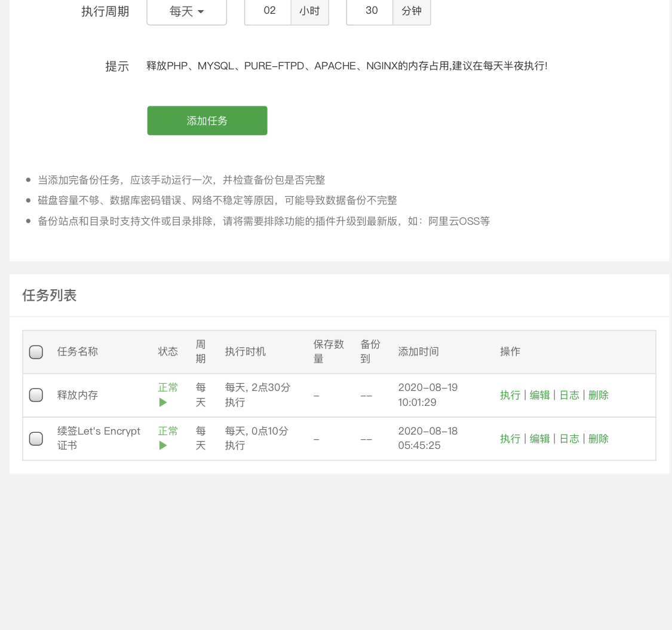Viewport: 672px width, 630px height.
Task: Click the hint text mentioning PHP、MYSQL、PURE-FTPD
Action: coord(346,66)
